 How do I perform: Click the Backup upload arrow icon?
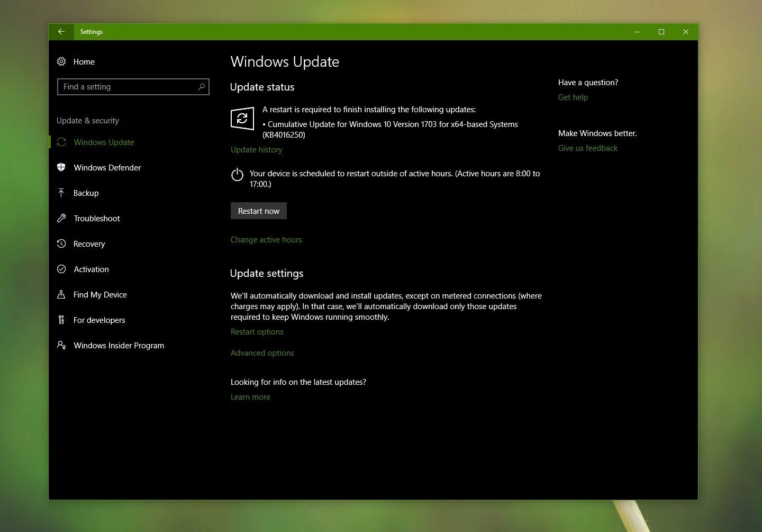tap(61, 193)
